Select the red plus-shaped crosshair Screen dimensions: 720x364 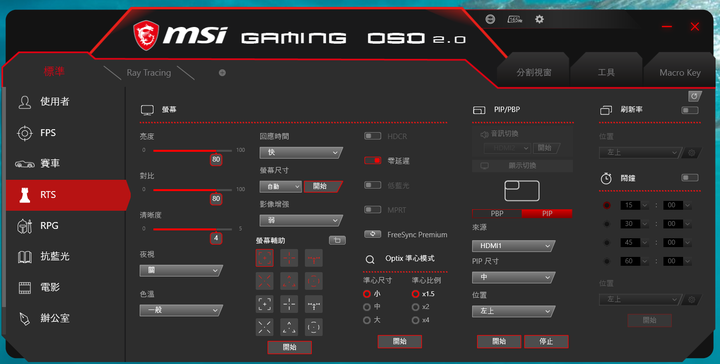click(289, 258)
